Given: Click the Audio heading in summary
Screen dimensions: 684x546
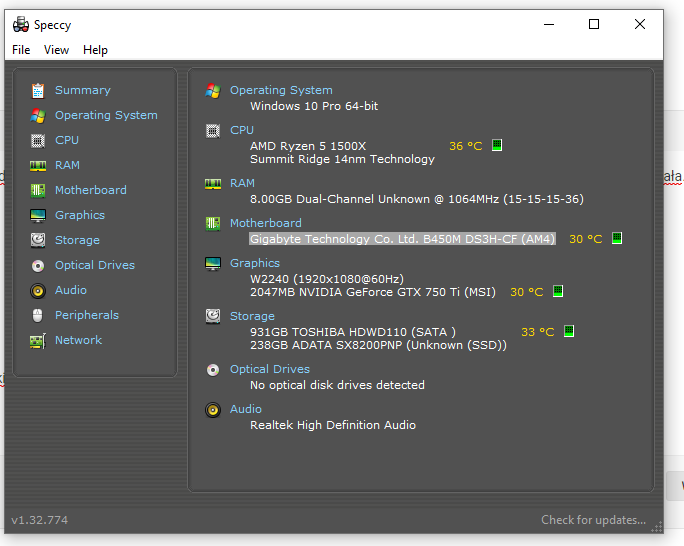Looking at the screenshot, I should point(246,409).
